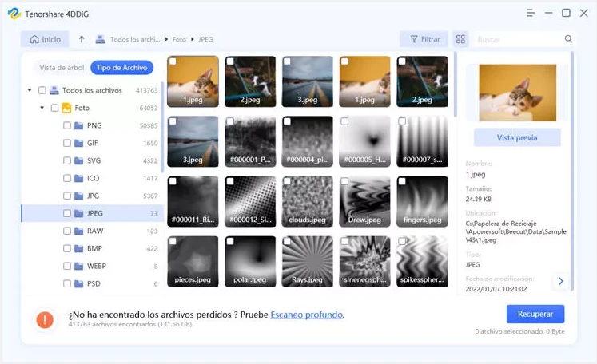
Task: Tick the JPEG folder checkbox
Action: (x=67, y=213)
